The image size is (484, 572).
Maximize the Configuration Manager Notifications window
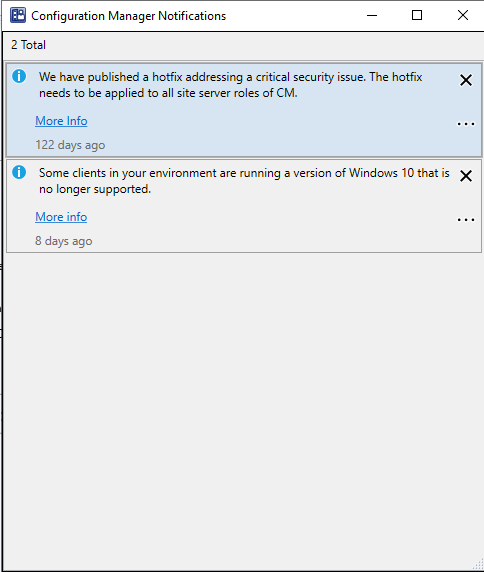click(x=417, y=15)
